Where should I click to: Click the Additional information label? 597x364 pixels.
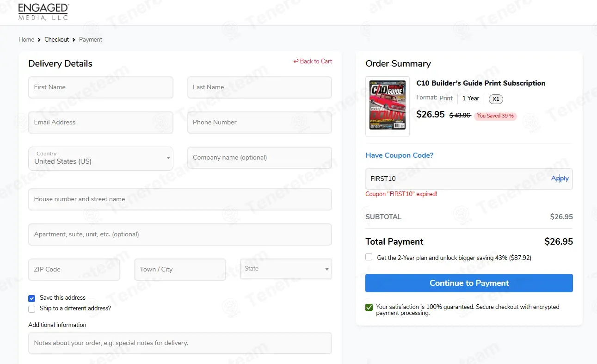click(57, 325)
